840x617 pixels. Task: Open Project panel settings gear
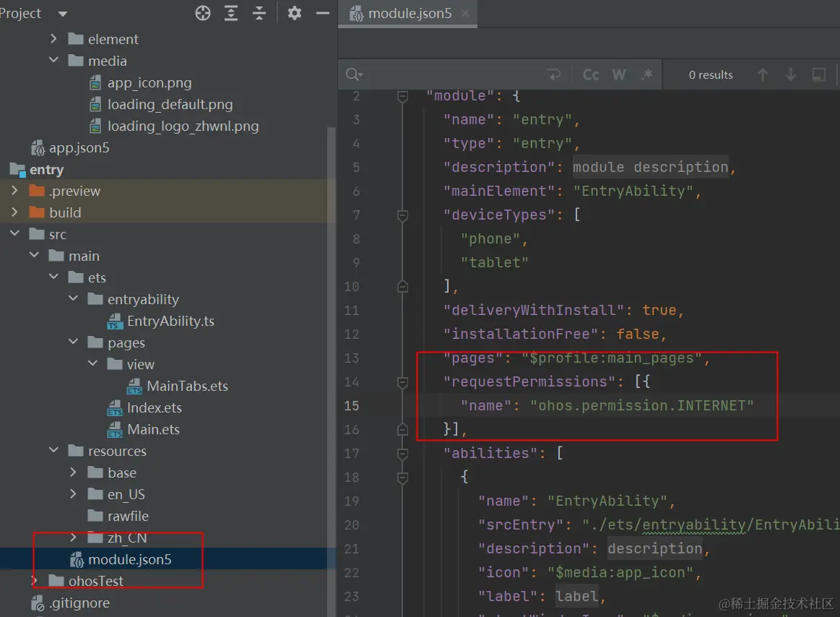click(x=294, y=13)
